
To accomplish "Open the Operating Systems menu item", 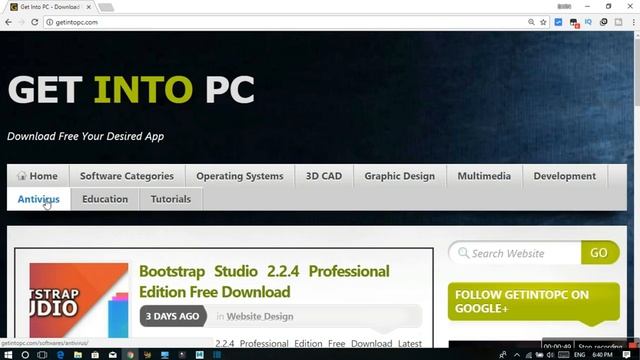I will tap(240, 176).
